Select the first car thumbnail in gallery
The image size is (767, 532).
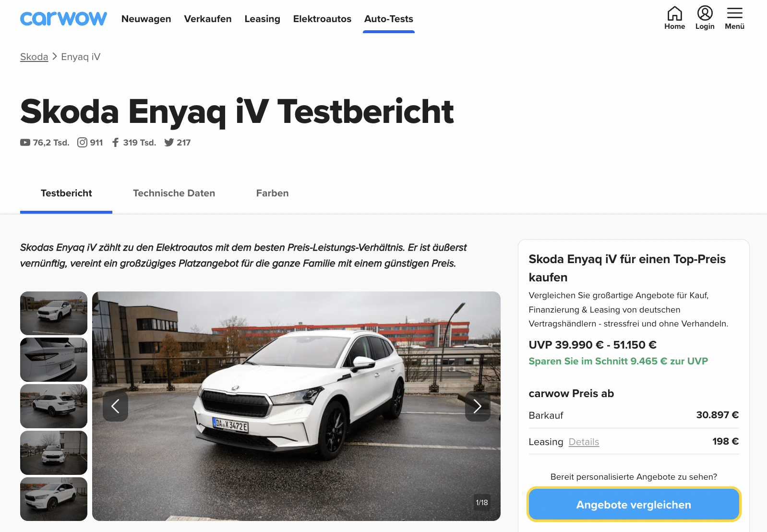click(x=54, y=313)
